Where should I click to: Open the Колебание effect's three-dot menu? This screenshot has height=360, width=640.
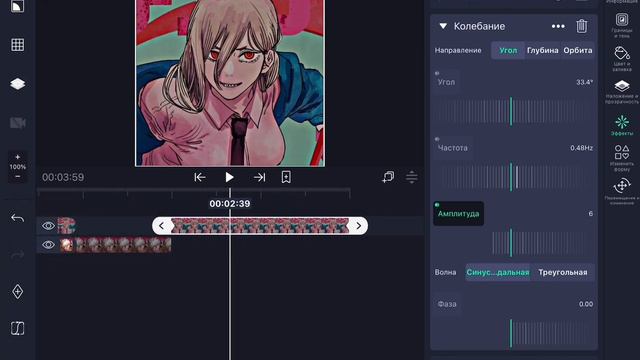click(558, 26)
